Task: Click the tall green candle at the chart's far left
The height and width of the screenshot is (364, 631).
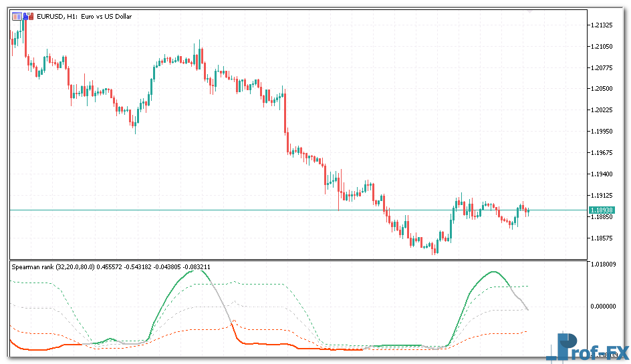Action: (x=23, y=30)
